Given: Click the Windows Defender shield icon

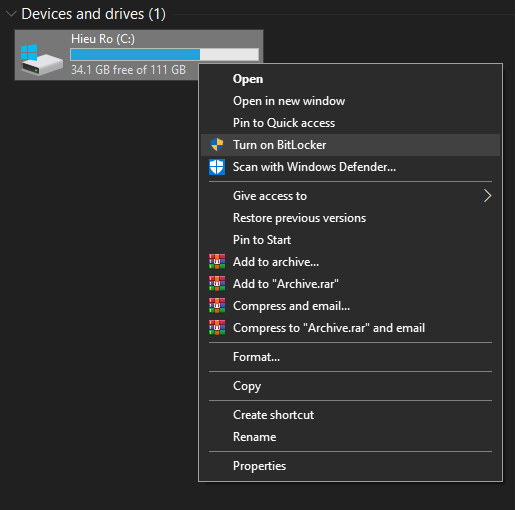Looking at the screenshot, I should tap(217, 167).
